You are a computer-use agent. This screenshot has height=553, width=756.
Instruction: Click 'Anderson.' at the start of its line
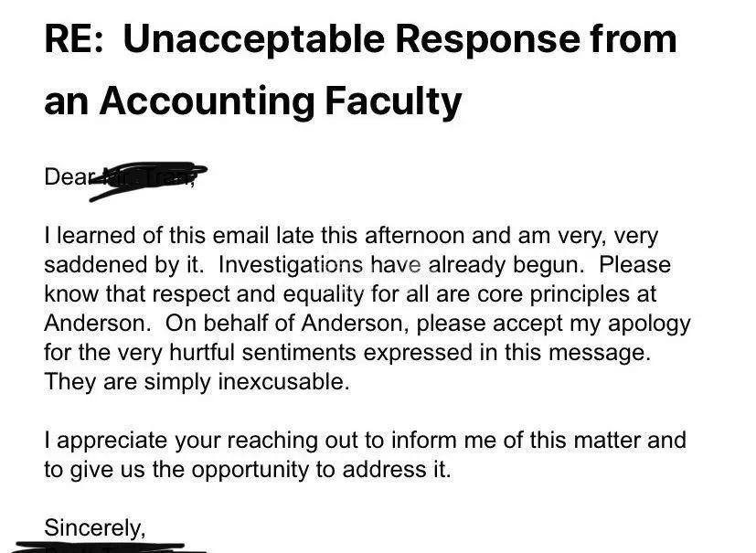[89, 324]
